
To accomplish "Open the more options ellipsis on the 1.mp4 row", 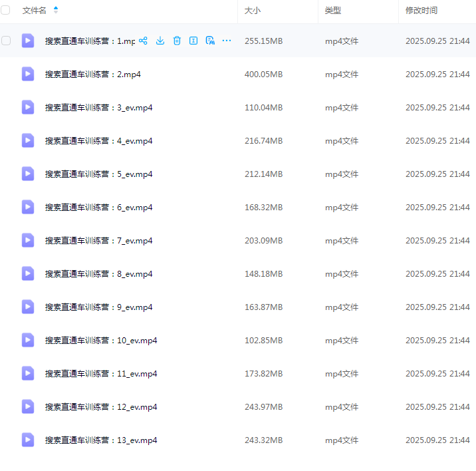I will coord(227,41).
